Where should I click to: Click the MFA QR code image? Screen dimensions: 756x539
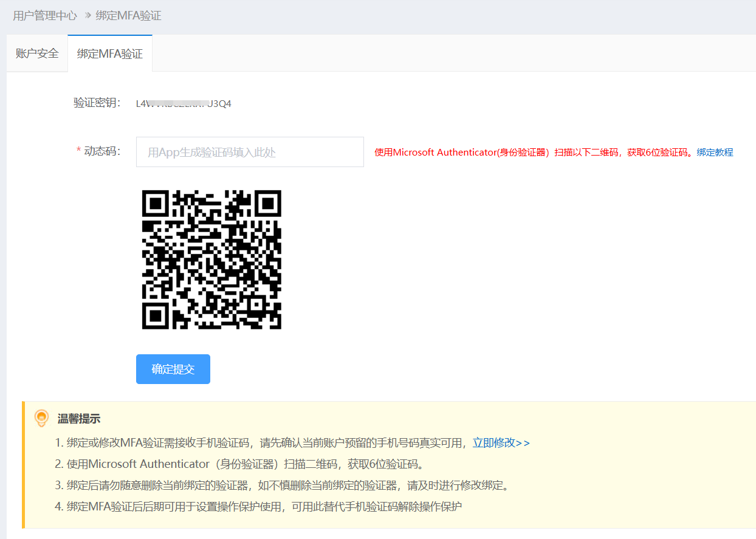[x=211, y=259]
